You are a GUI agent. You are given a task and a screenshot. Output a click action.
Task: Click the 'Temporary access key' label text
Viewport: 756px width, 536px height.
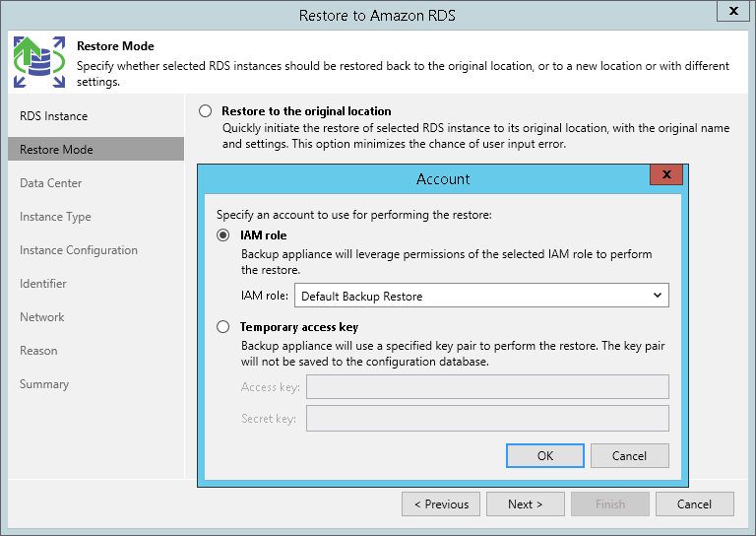click(x=299, y=327)
